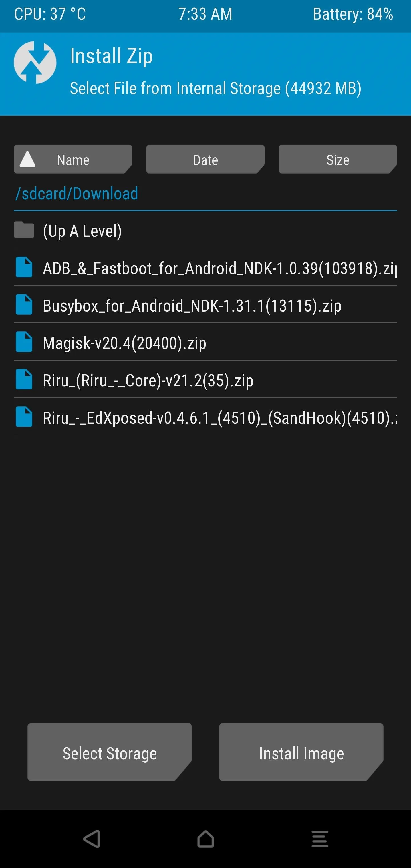Image resolution: width=411 pixels, height=868 pixels.
Task: Open the log menu navigation icon
Action: point(319,839)
